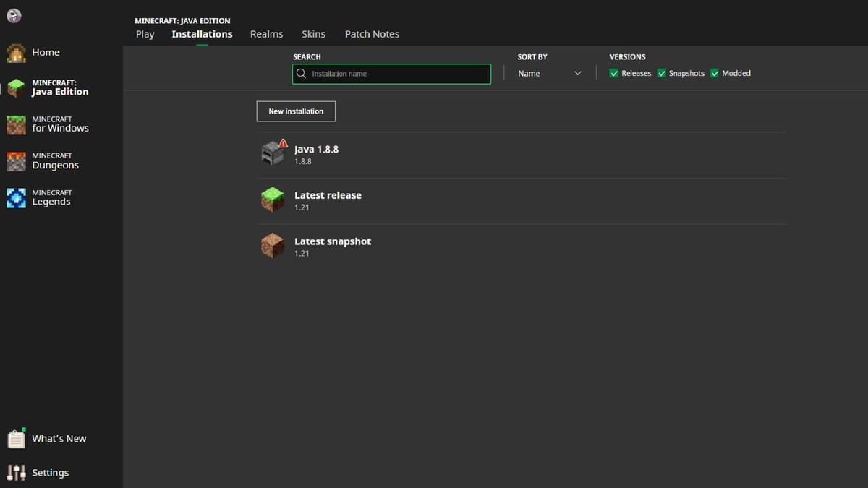Click the warning icon on Java 1.8.8

[283, 143]
